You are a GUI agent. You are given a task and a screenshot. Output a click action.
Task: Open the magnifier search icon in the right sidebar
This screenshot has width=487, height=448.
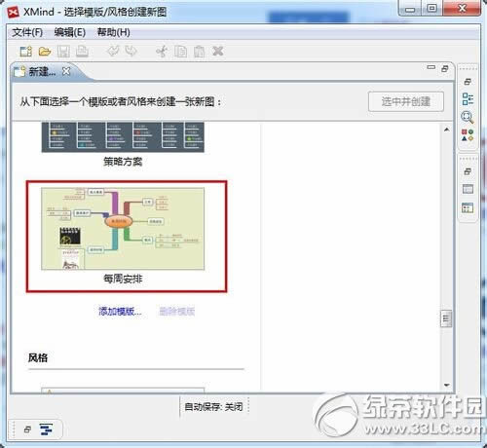(x=468, y=117)
